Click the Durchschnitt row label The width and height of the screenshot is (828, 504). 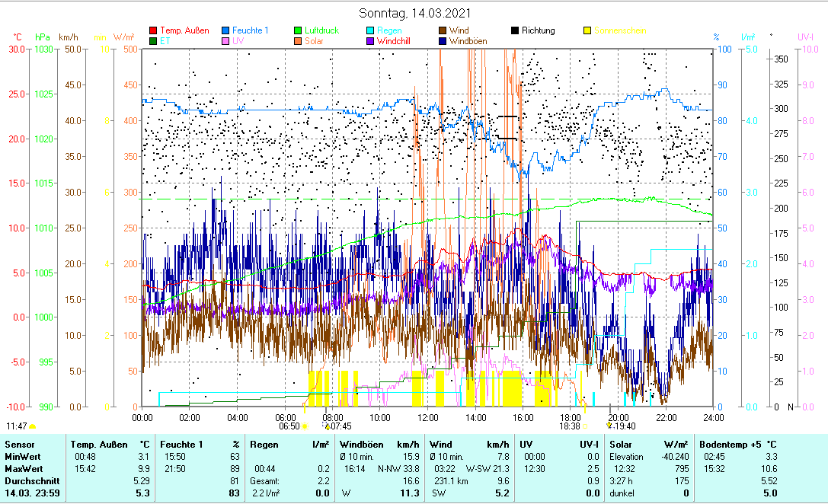point(30,481)
